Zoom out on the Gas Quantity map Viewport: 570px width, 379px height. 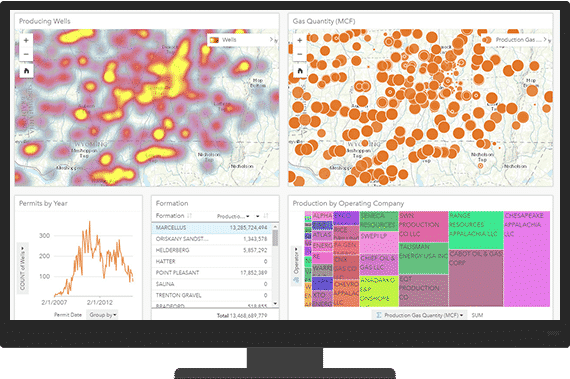pos(300,54)
